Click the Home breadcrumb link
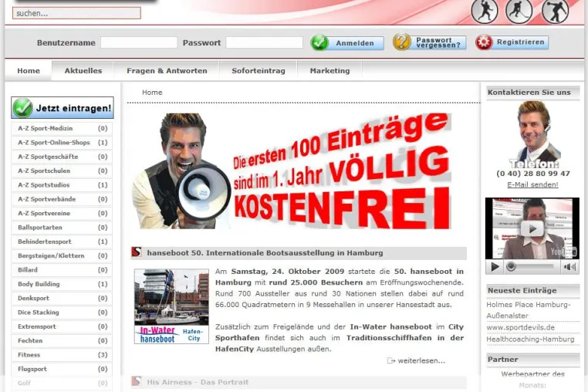Screen dimensions: 588x392 (x=152, y=93)
